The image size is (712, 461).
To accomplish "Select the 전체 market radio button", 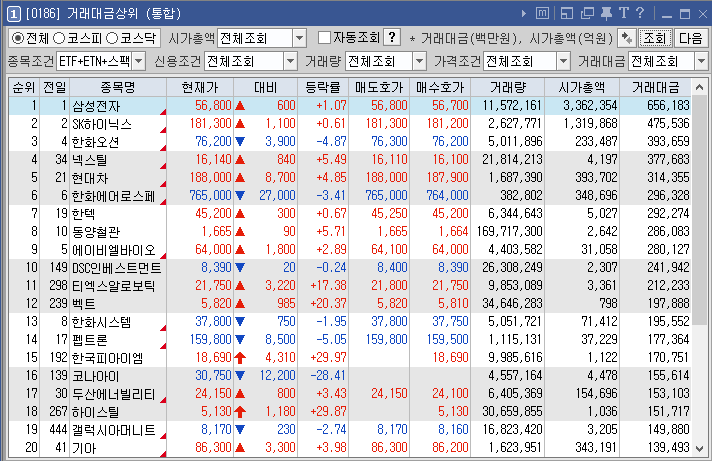I will click(x=17, y=38).
